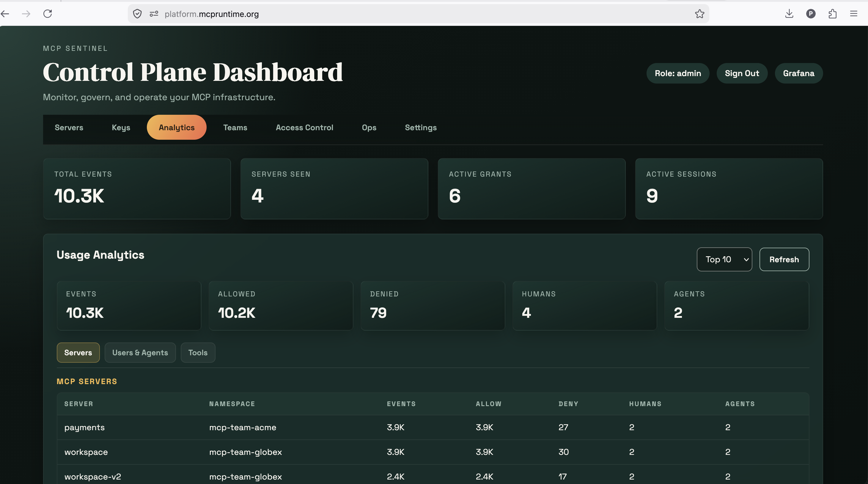Select the Analytics tab
This screenshot has height=484, width=868.
[177, 128]
